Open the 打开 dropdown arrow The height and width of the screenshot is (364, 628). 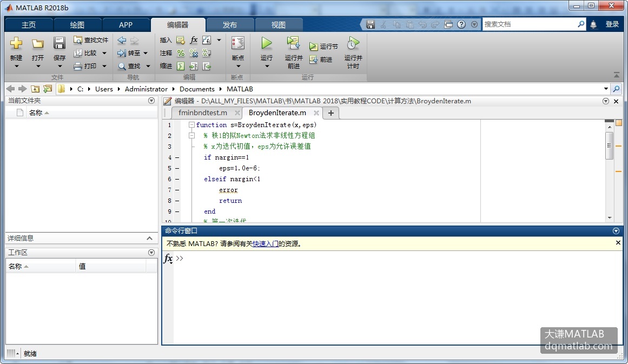[x=38, y=67]
